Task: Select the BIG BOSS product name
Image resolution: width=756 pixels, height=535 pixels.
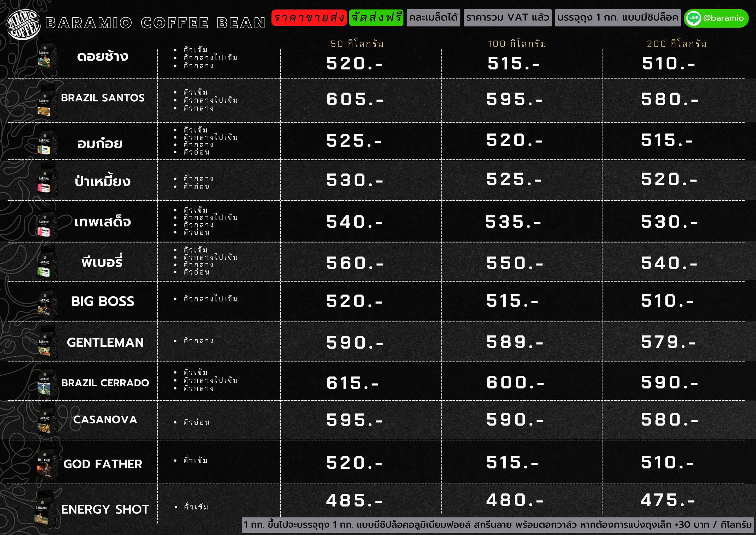Action: 103,301
